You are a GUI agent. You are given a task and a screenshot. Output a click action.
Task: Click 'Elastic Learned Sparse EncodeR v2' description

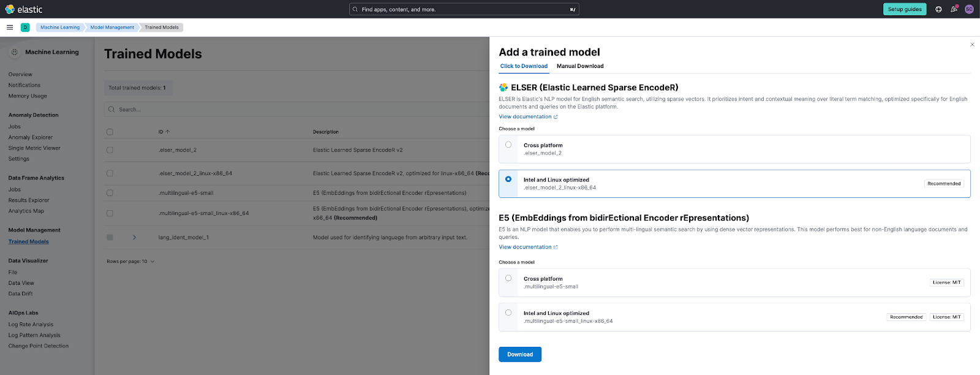[358, 150]
